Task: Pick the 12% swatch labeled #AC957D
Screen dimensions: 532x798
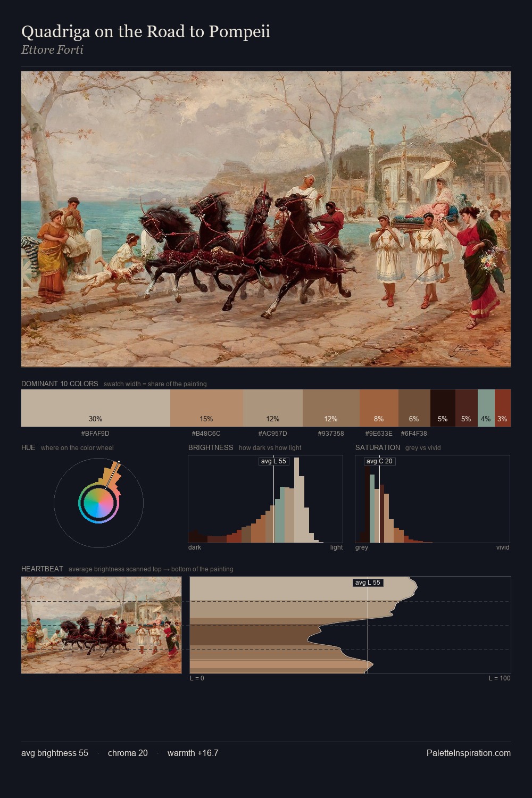Action: 273,408
